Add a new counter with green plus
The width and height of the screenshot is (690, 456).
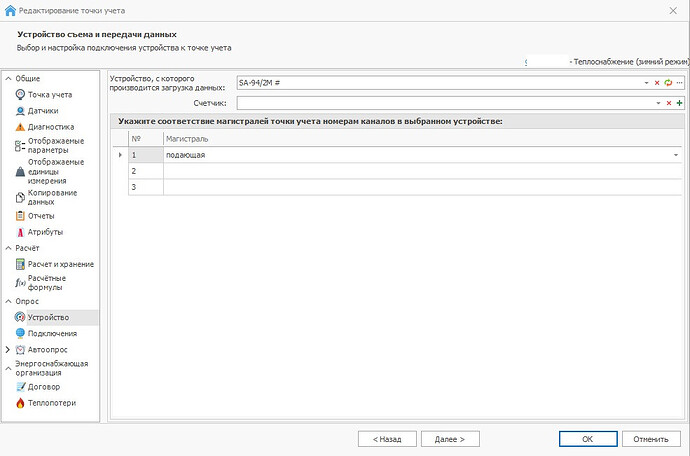click(x=679, y=103)
